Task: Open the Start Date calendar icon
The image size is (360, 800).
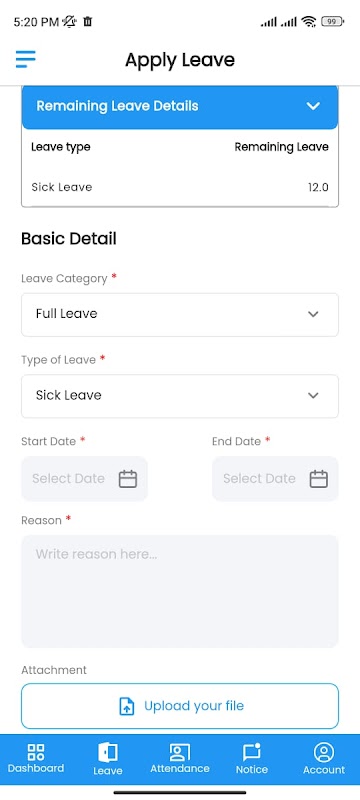Action: [x=128, y=479]
